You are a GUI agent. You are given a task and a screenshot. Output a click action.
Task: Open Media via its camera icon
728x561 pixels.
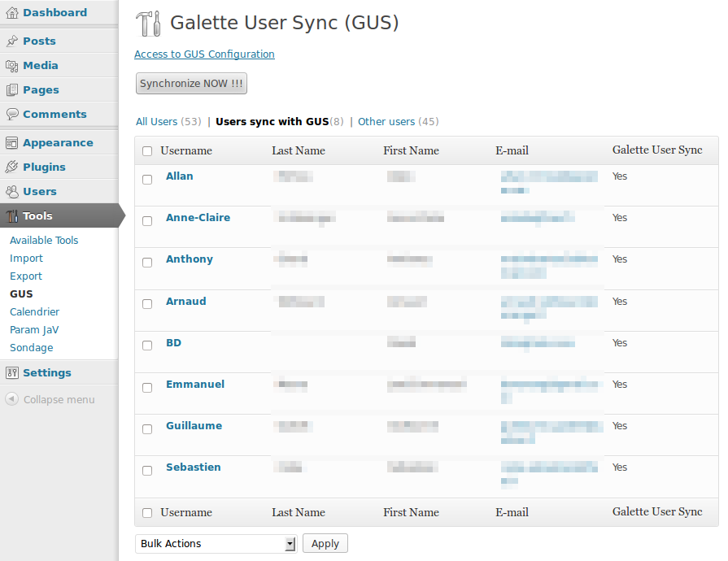(x=11, y=65)
